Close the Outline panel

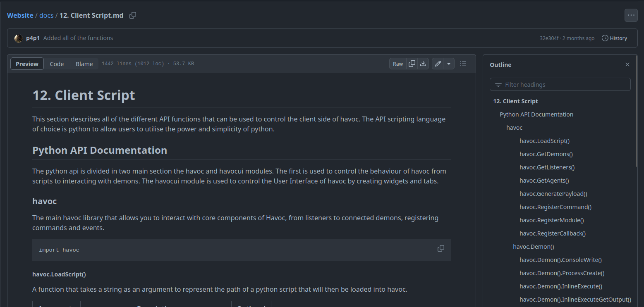pos(627,64)
